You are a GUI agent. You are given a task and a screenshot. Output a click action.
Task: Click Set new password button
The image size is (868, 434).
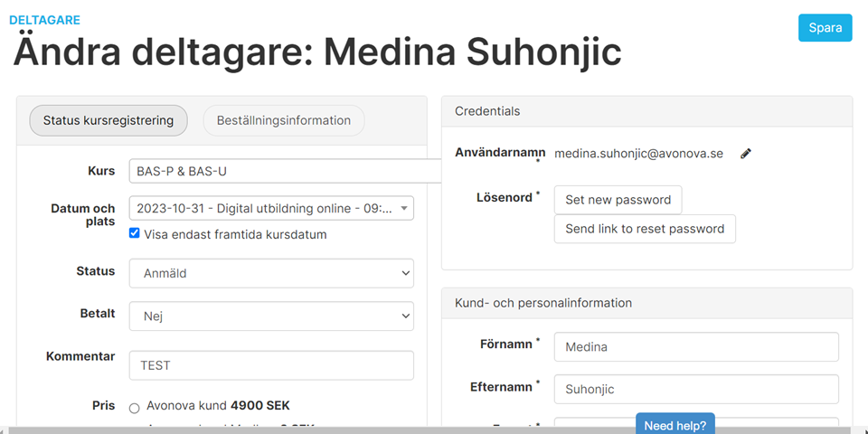point(618,200)
